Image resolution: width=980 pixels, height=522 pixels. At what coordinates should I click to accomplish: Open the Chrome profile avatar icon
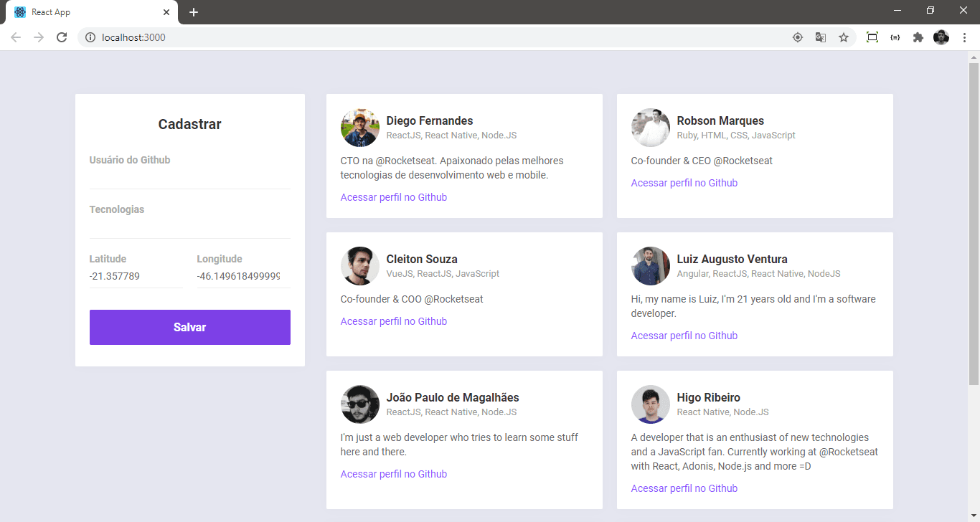[941, 37]
